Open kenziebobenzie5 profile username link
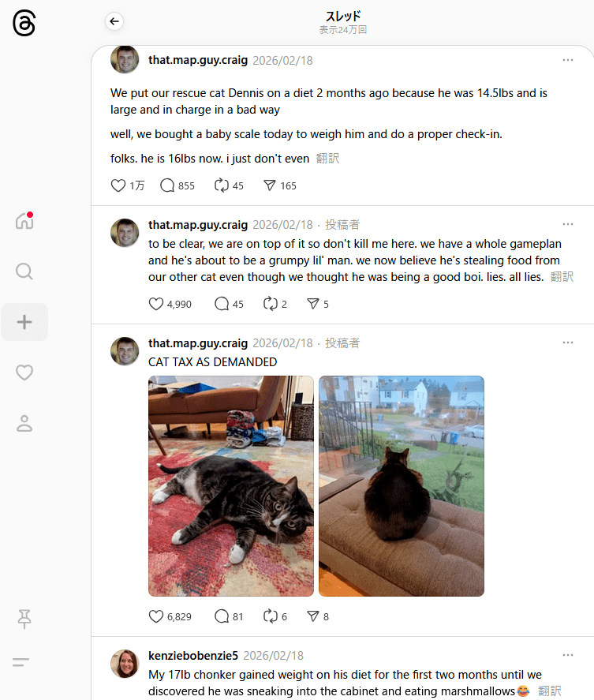 [193, 655]
